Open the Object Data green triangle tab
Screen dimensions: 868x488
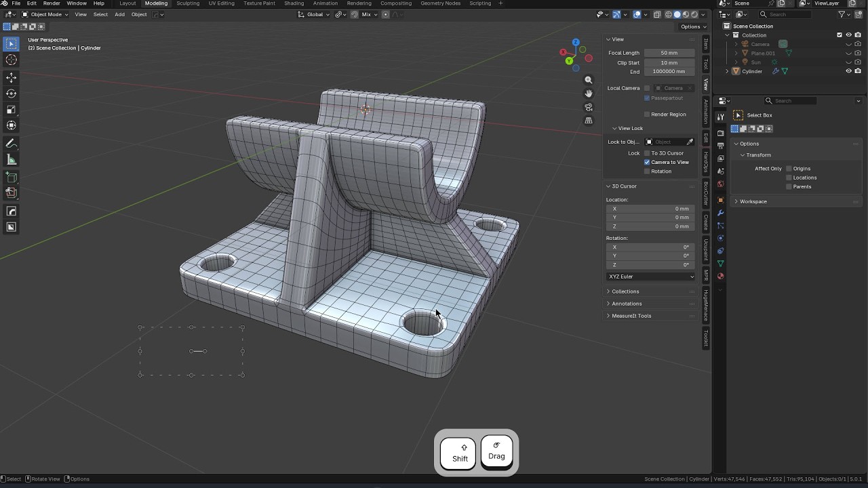pos(720,263)
